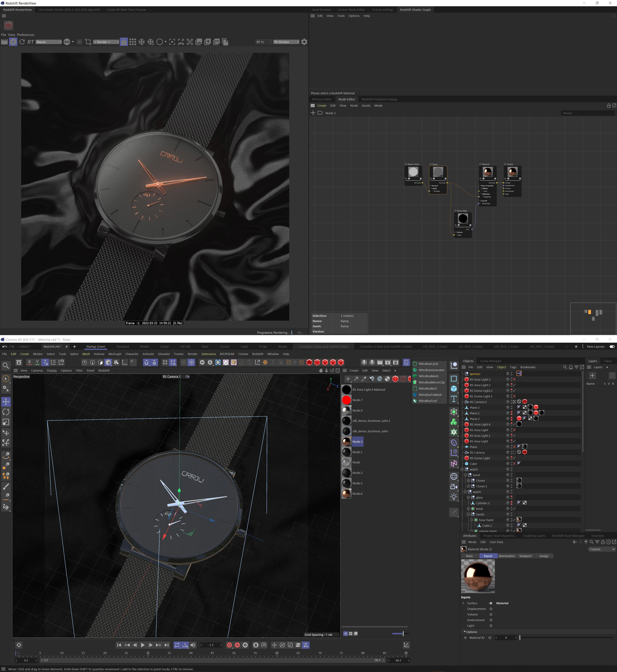Click the Assign tab button
Viewport: 617px width, 672px height.
(544, 556)
